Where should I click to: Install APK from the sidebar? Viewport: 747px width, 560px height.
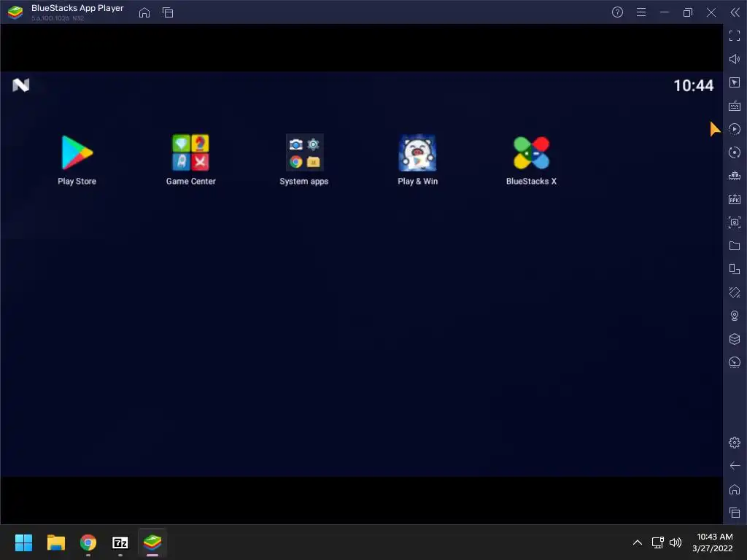pos(735,199)
